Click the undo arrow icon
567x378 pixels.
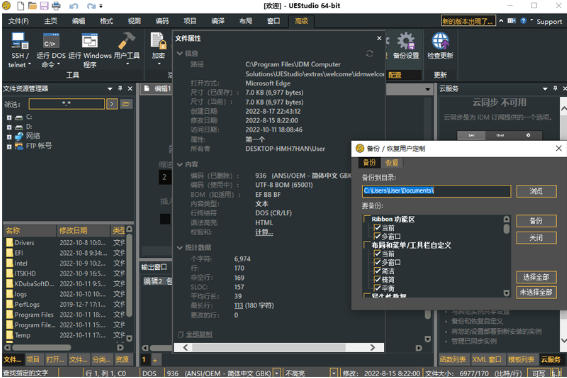(x=74, y=6)
